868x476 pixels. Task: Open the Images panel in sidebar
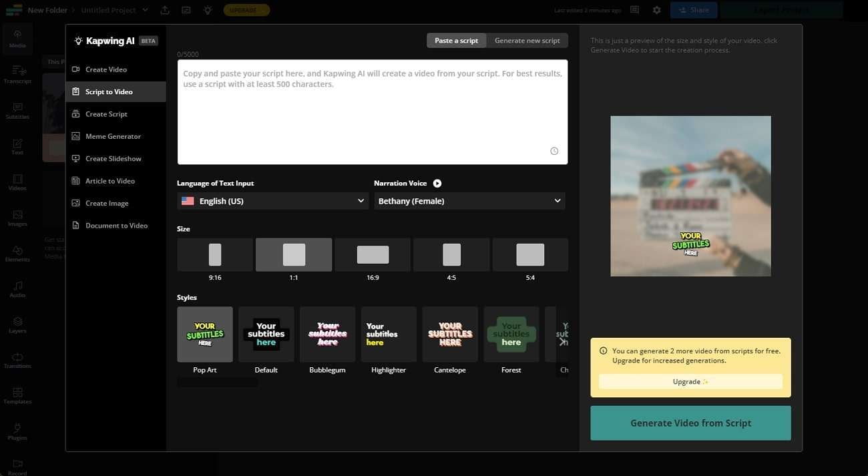pos(17,218)
